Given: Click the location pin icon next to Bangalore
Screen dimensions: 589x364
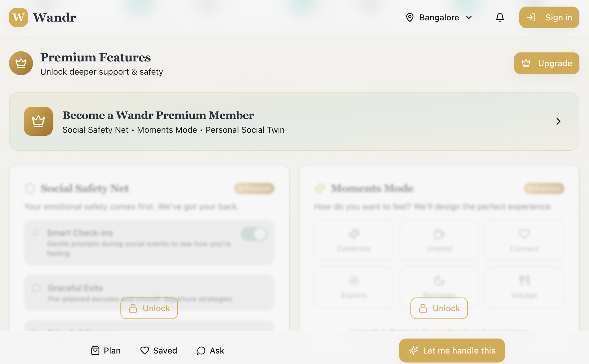Looking at the screenshot, I should point(410,17).
